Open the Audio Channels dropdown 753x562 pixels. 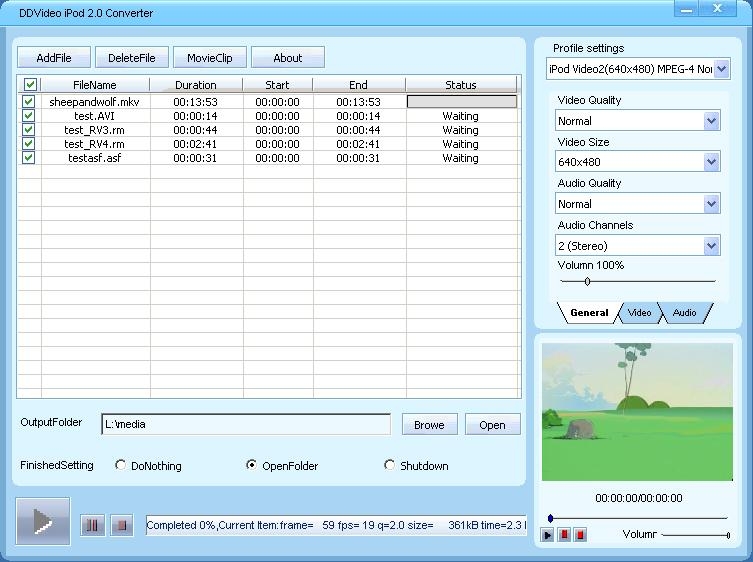(x=711, y=246)
